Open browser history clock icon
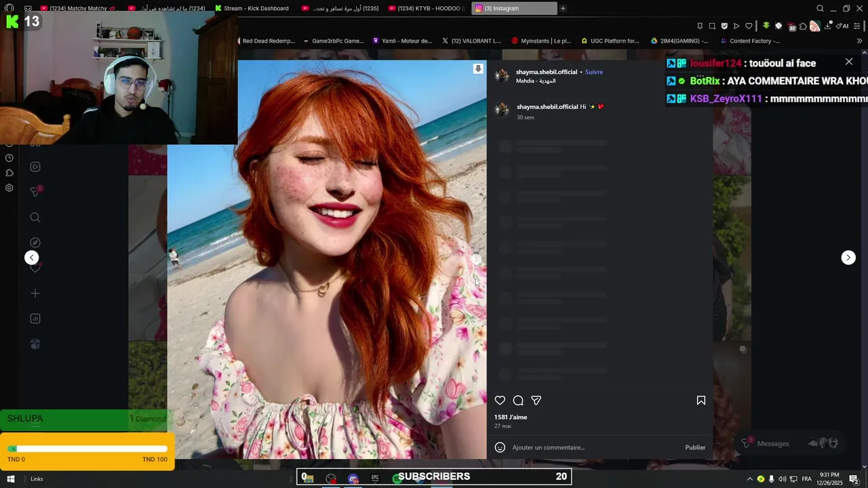 [x=9, y=158]
